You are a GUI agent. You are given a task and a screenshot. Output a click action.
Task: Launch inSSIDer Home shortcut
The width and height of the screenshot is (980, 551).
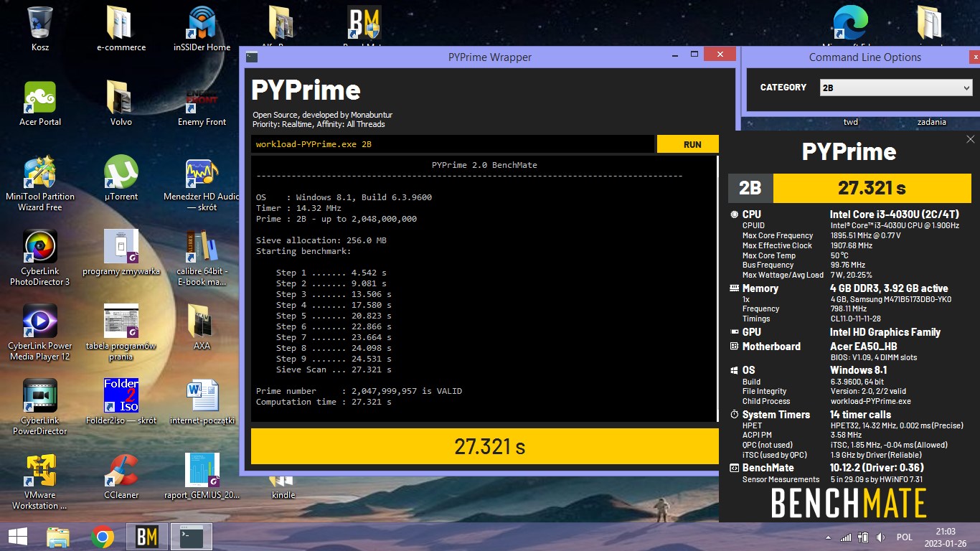[x=202, y=29]
